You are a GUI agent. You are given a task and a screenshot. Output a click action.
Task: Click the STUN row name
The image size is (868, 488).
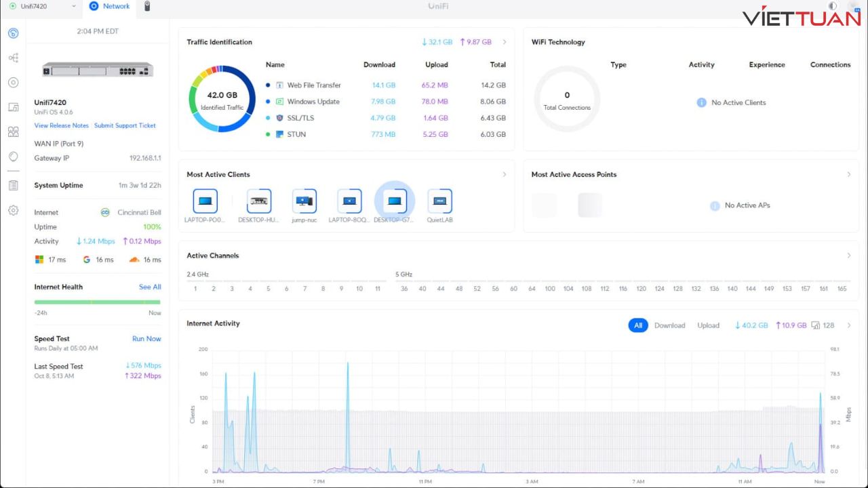(x=296, y=134)
